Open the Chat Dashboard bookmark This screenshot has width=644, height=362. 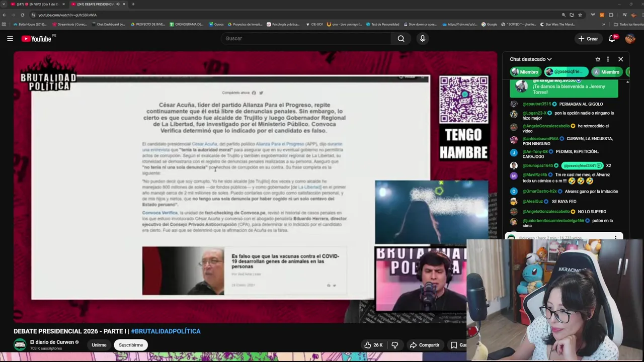pyautogui.click(x=108, y=24)
